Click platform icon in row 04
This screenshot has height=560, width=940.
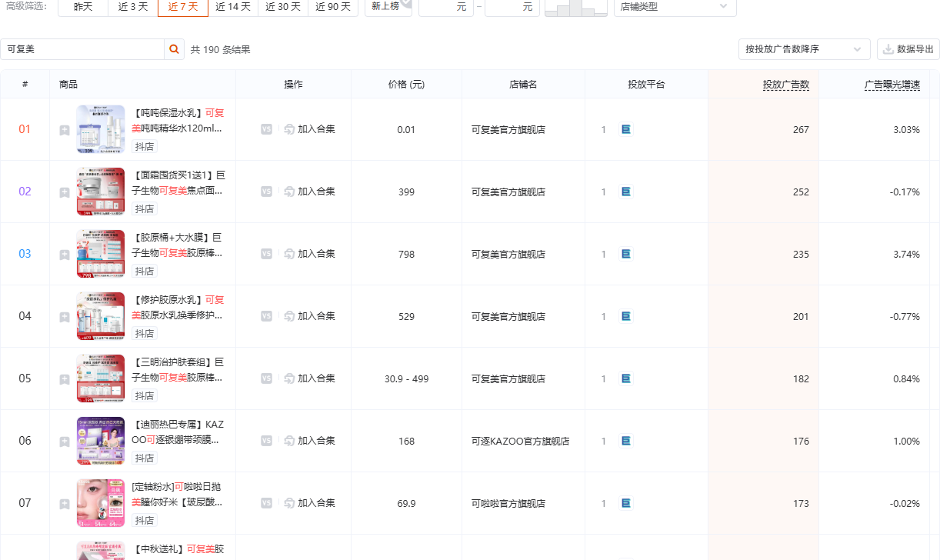(x=625, y=316)
